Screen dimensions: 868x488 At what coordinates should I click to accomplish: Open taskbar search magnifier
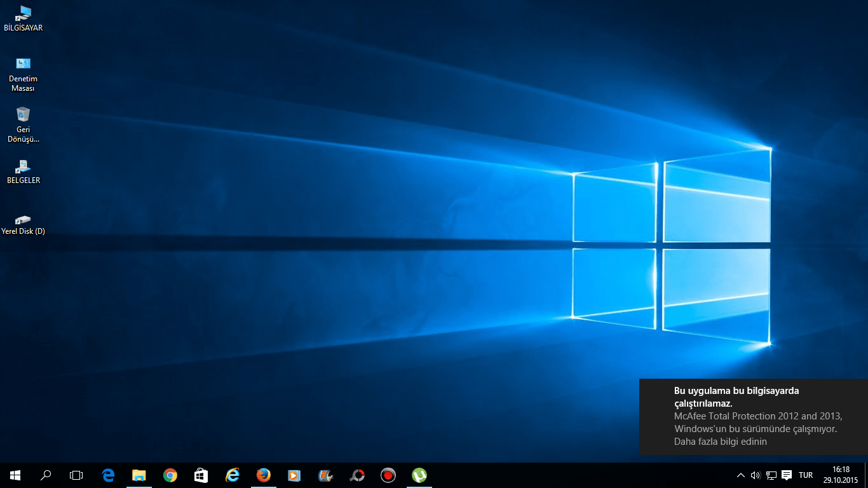point(46,475)
